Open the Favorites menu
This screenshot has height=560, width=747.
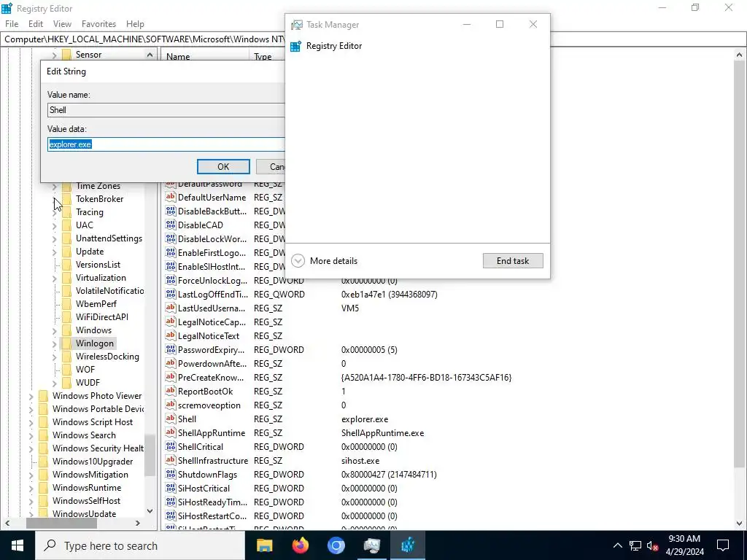(98, 24)
